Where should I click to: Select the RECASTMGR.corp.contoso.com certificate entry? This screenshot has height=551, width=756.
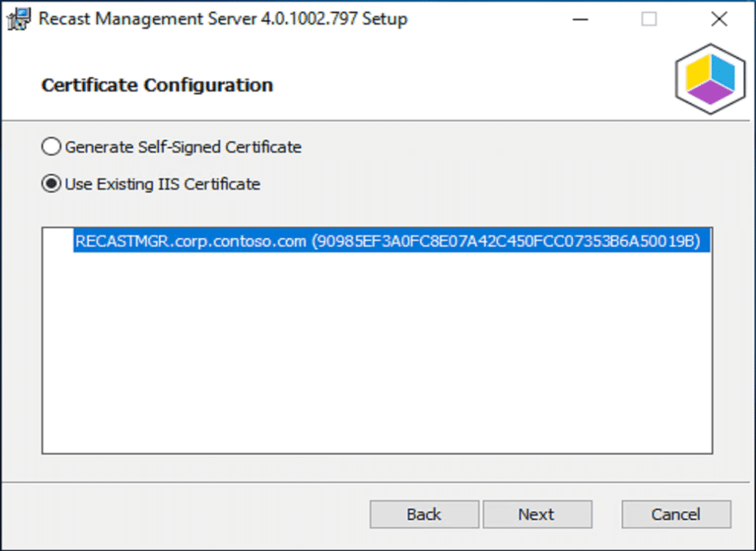[392, 240]
